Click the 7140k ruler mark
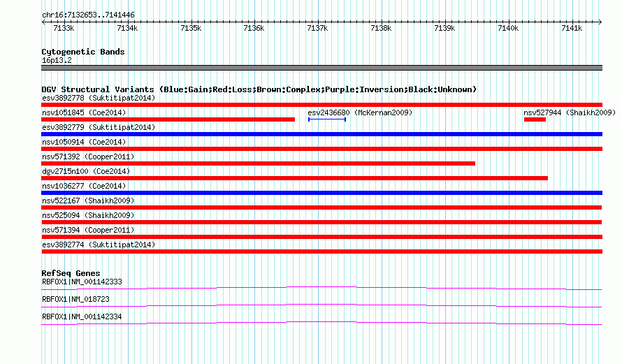The width and height of the screenshot is (622, 364). pyautogui.click(x=508, y=28)
